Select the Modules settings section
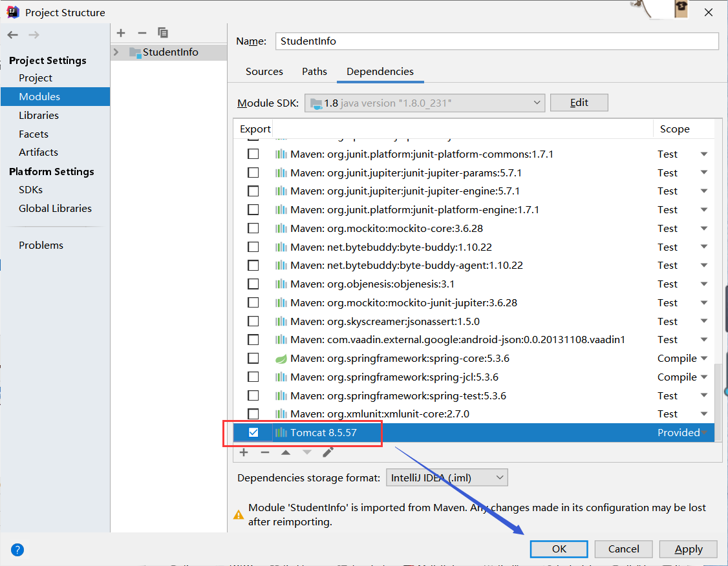Image resolution: width=728 pixels, height=566 pixels. (55, 96)
